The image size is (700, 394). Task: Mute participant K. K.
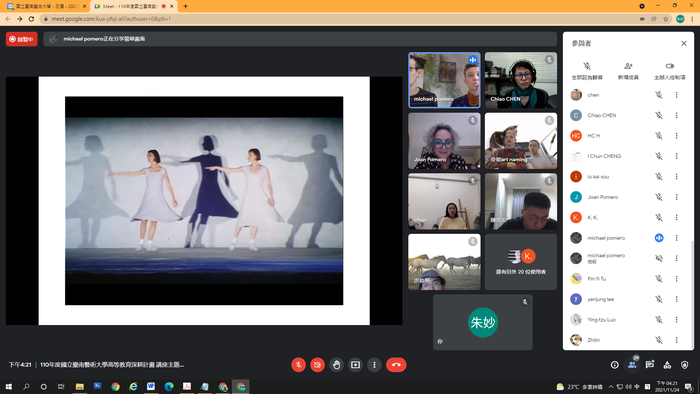[658, 217]
